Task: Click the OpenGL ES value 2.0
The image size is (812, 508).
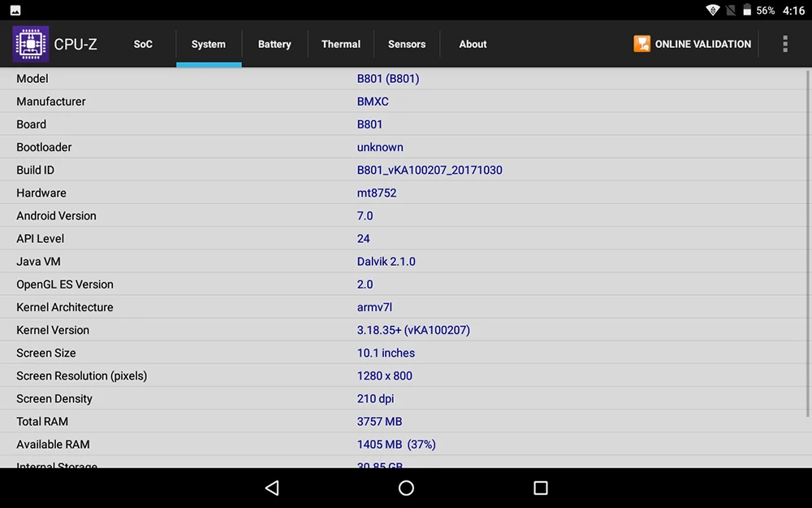Action: coord(365,284)
